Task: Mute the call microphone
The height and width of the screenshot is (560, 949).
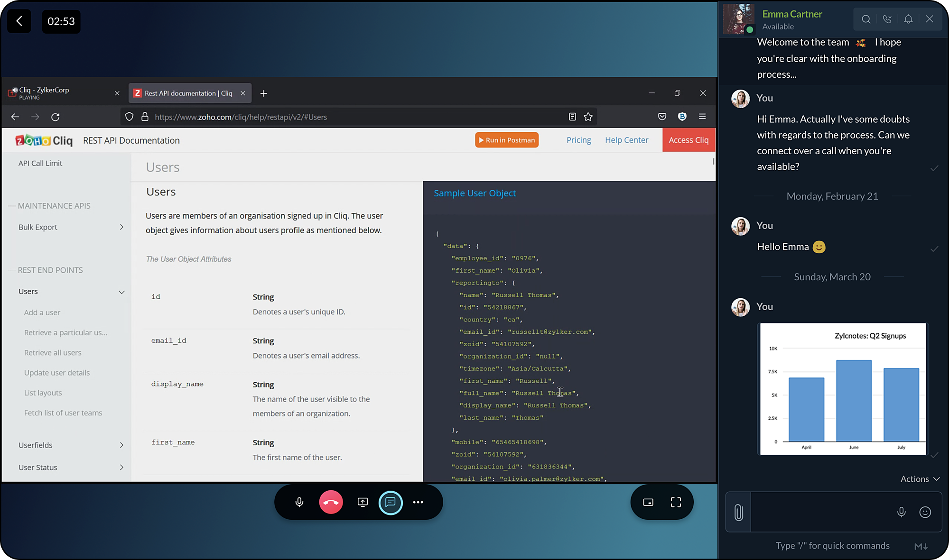Action: coord(299,502)
